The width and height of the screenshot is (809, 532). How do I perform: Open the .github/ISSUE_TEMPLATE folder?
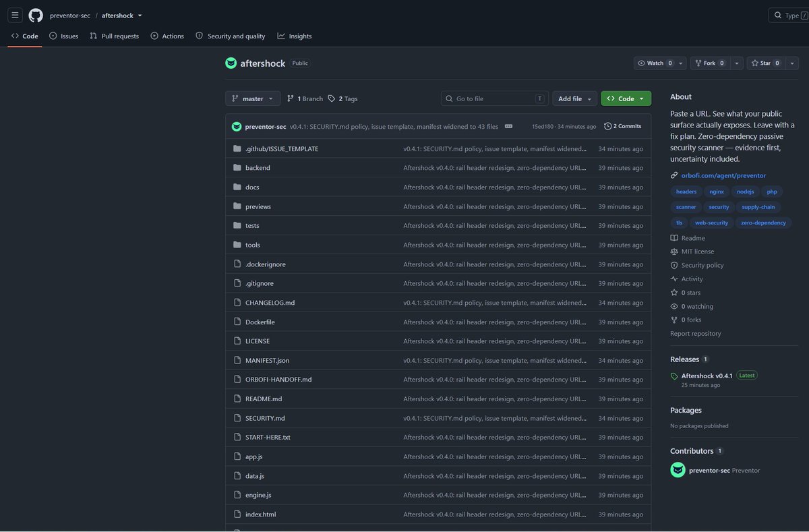tap(282, 148)
